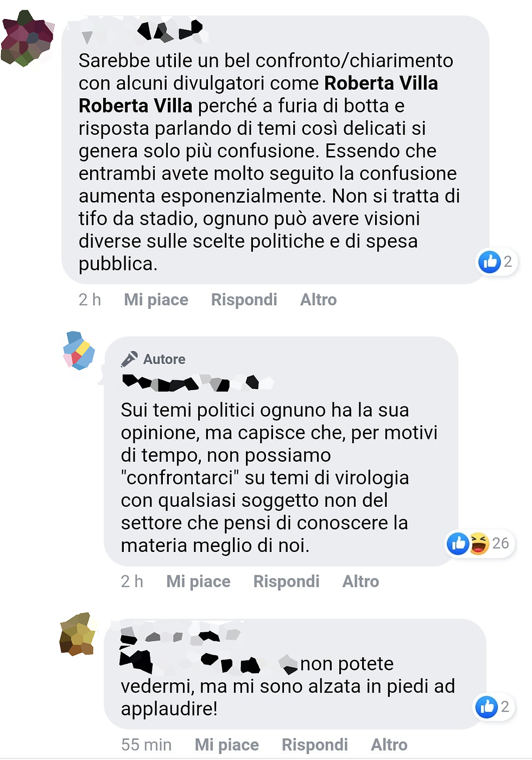Like the 55 min comment
This screenshot has height=760, width=532.
click(x=226, y=745)
